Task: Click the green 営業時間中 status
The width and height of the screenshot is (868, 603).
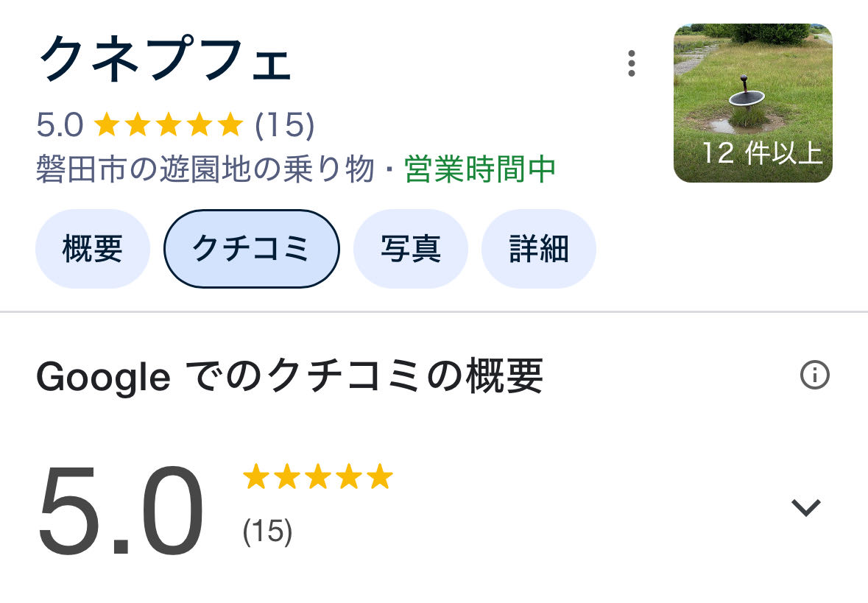Action: [x=480, y=169]
